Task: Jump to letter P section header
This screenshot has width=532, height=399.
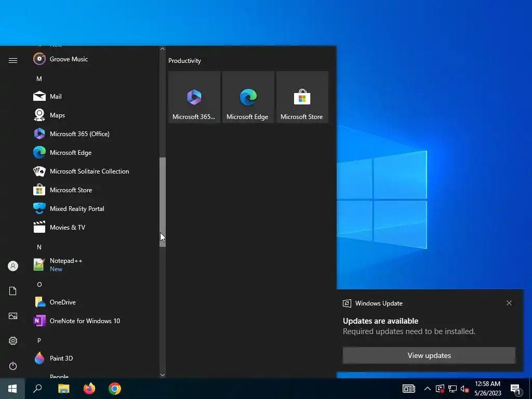Action: pos(39,340)
